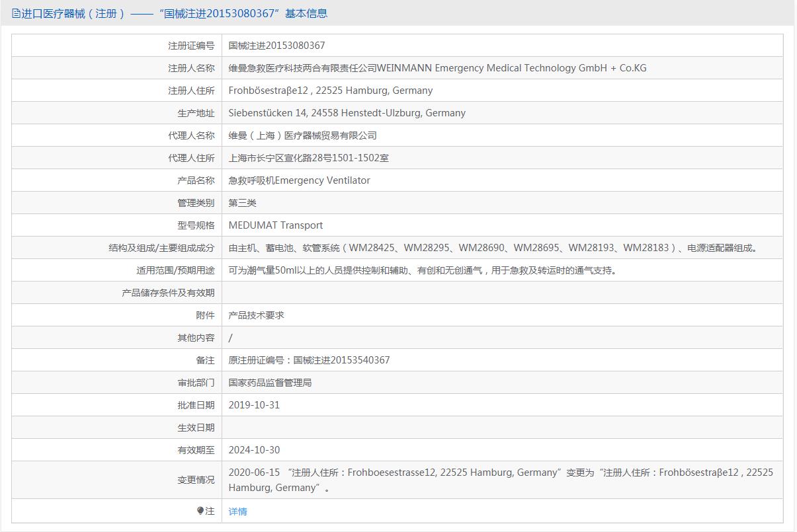Select production address Siebenstücken 14, 24558 Henstedt-Ulzburg

click(347, 113)
